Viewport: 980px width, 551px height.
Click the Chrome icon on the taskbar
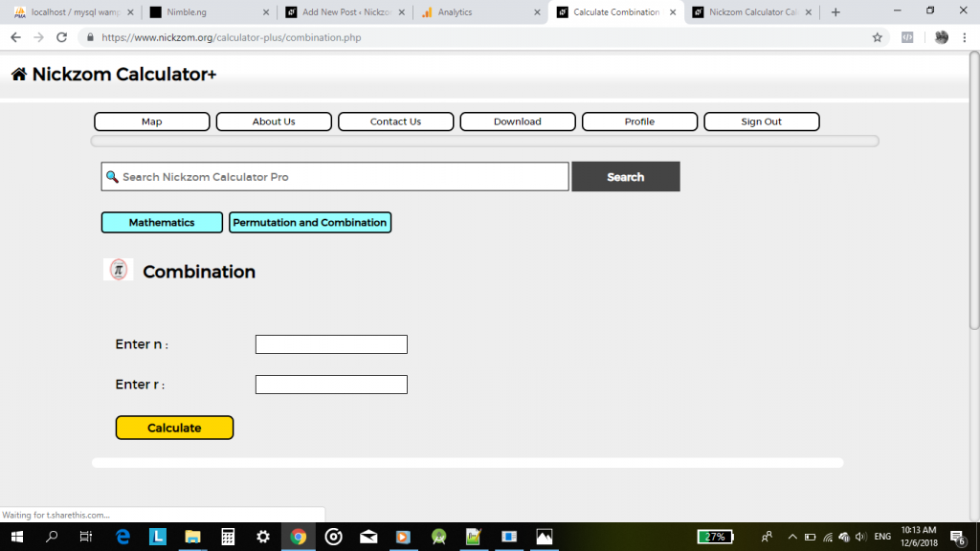(x=299, y=537)
